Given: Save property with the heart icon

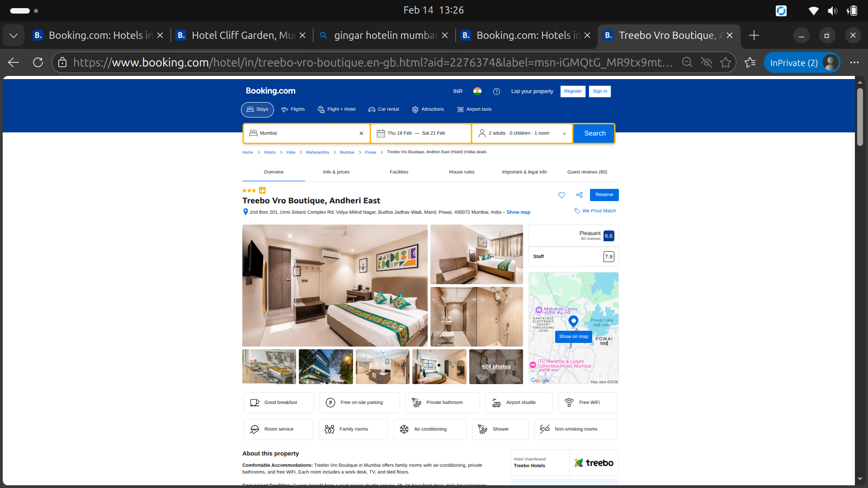Looking at the screenshot, I should click(561, 195).
